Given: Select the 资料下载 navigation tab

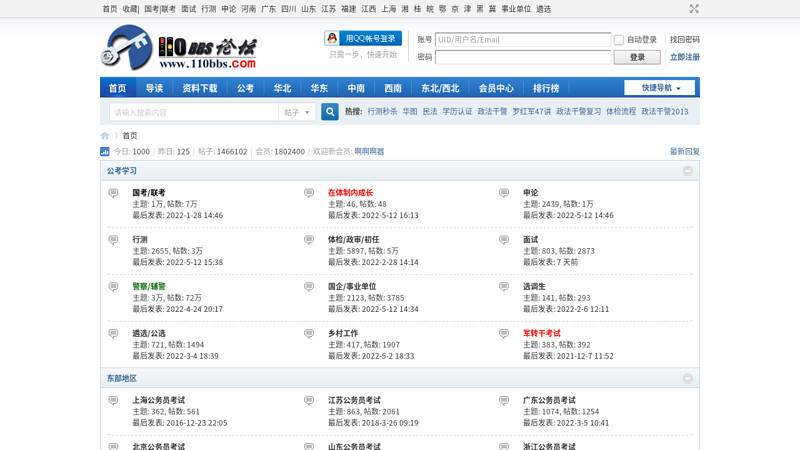Looking at the screenshot, I should coord(200,88).
